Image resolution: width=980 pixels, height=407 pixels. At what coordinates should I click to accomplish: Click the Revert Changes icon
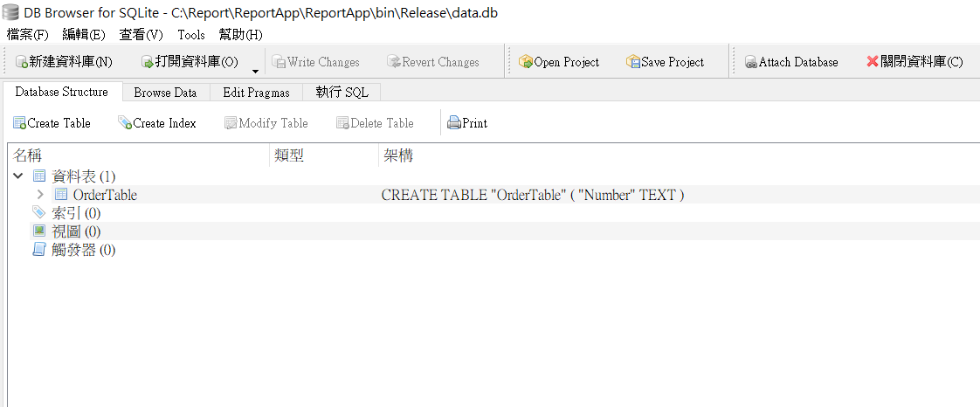394,63
